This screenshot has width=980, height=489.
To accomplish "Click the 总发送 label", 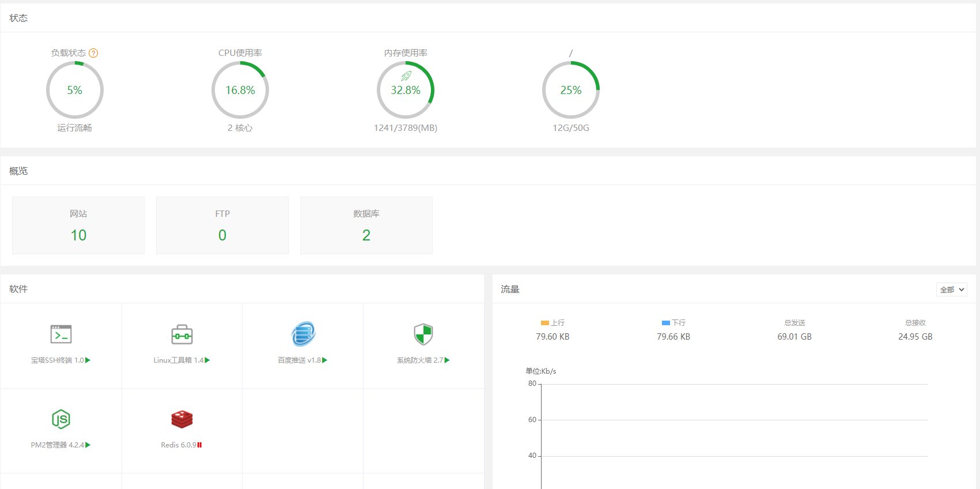I will [x=794, y=323].
